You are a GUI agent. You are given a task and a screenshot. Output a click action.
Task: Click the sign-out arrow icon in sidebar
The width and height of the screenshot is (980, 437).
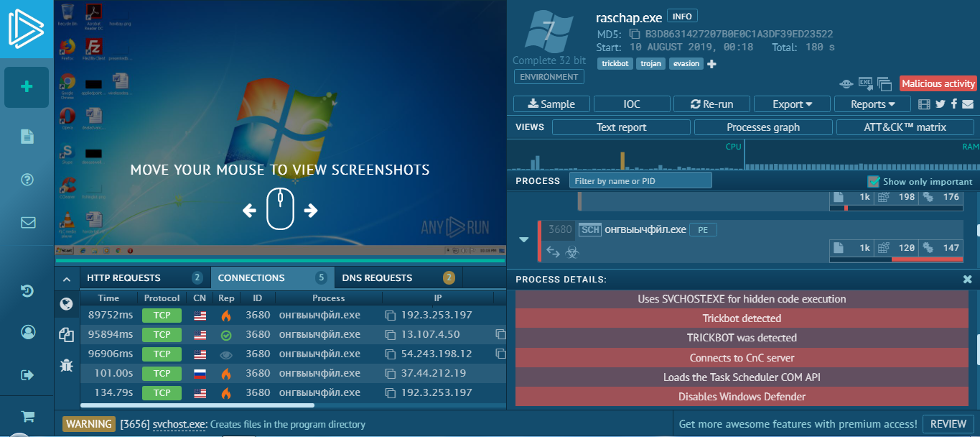click(28, 374)
